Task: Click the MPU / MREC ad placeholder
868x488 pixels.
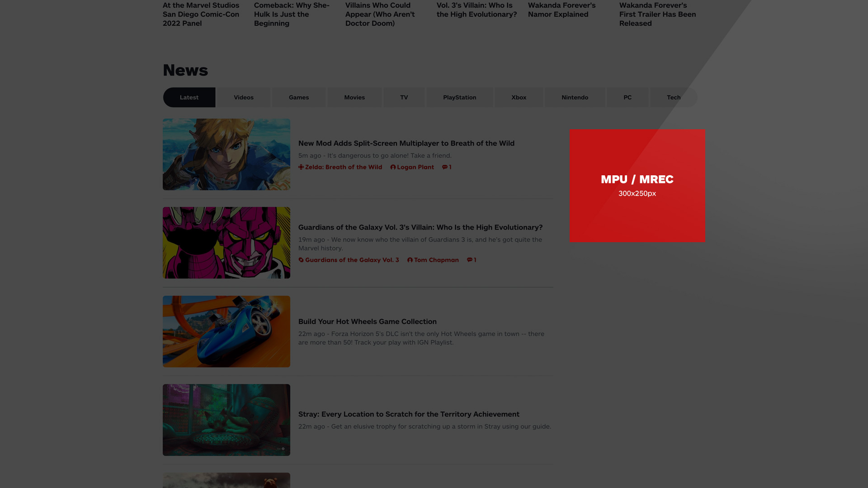Action: [x=637, y=186]
